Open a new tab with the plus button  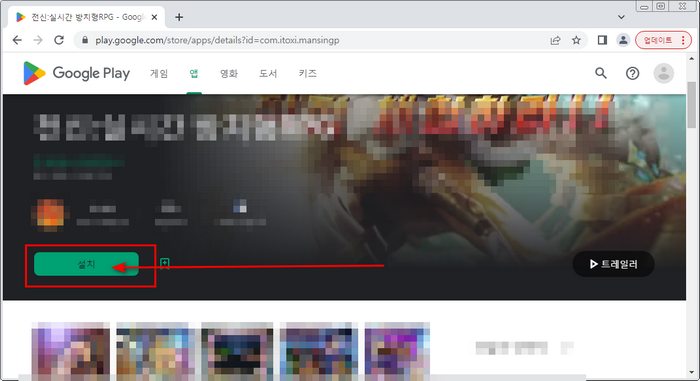tap(179, 17)
